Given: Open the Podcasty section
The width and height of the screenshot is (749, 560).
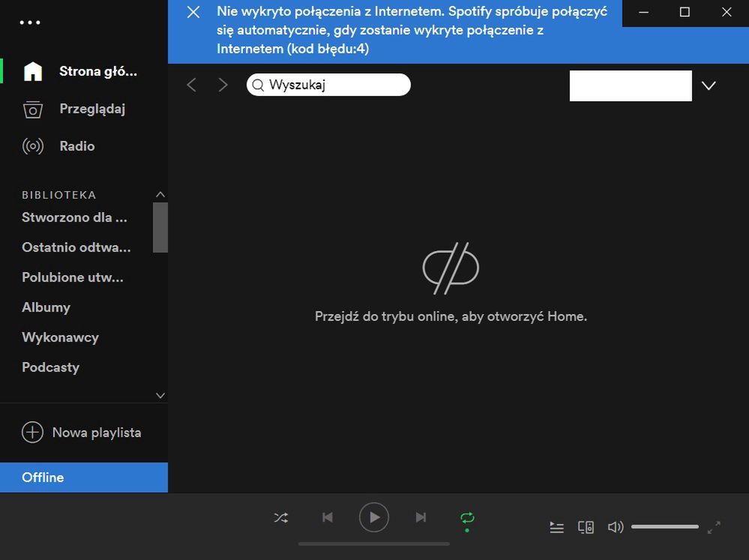Looking at the screenshot, I should (51, 367).
